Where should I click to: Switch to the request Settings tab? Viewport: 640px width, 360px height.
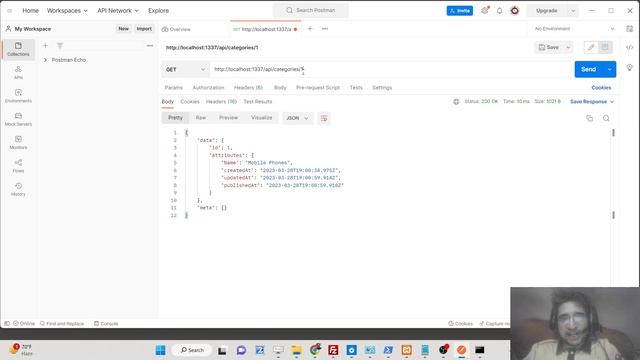382,88
